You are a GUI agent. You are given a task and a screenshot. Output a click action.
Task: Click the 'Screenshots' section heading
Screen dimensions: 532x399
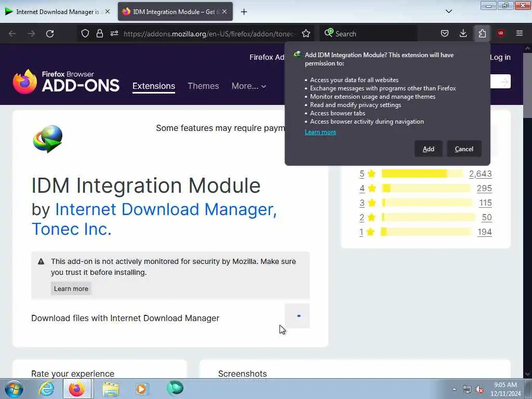pyautogui.click(x=243, y=374)
